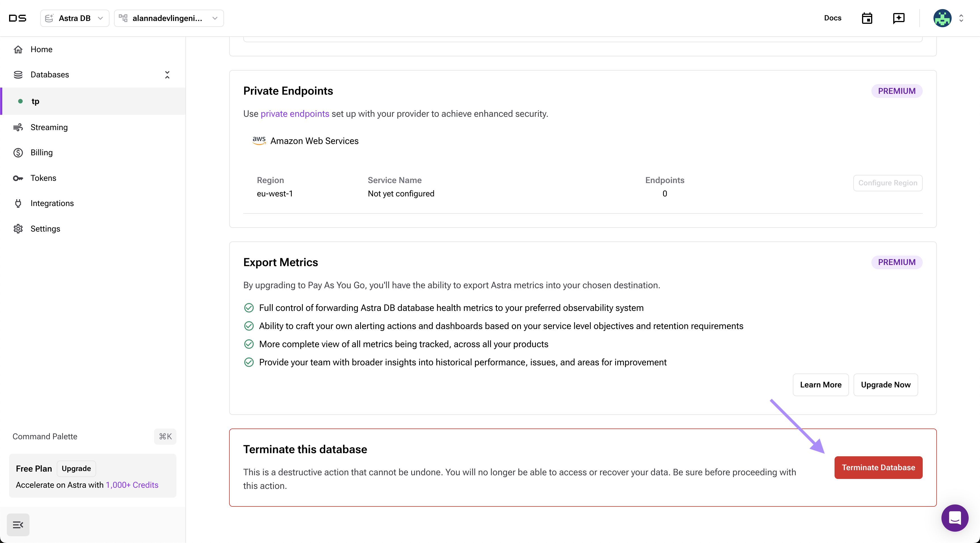The height and width of the screenshot is (543, 980).
Task: Open the feedback sparkle chat icon
Action: click(x=899, y=18)
